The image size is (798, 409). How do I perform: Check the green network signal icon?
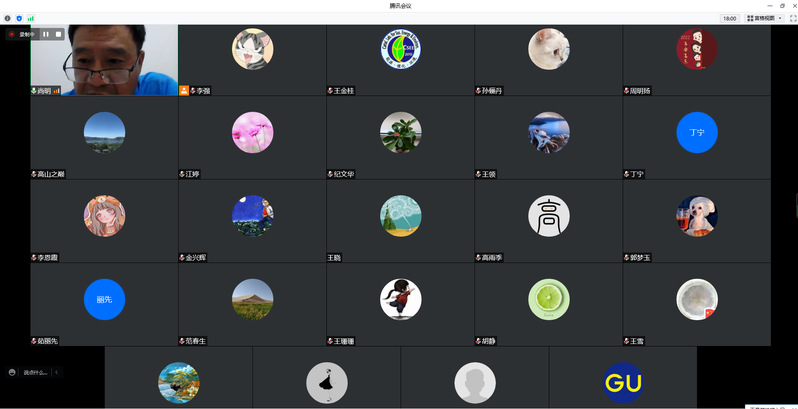point(31,18)
